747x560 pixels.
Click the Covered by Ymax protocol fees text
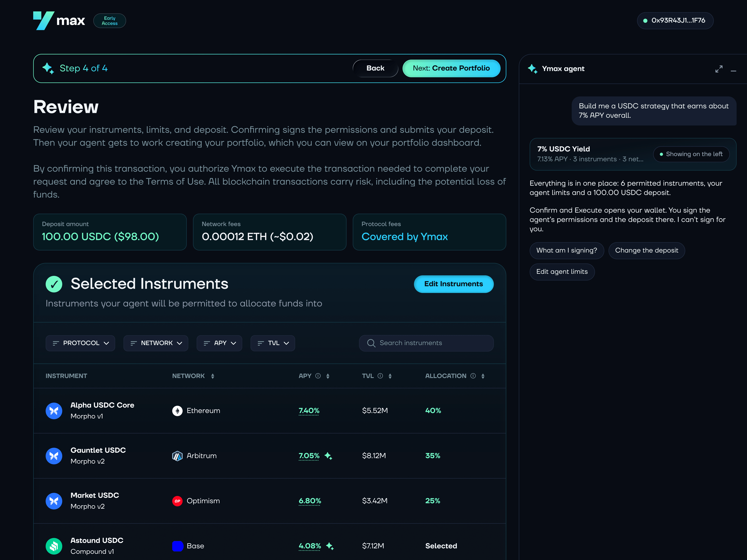(x=405, y=237)
